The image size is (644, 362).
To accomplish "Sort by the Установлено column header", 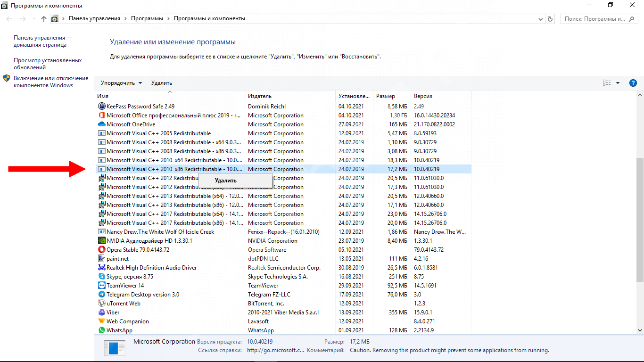I will click(x=355, y=96).
